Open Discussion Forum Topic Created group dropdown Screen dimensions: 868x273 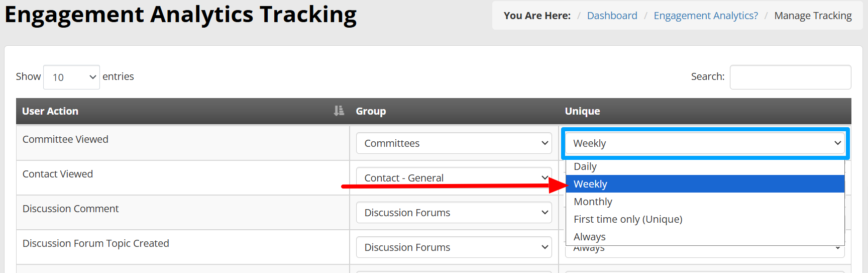coord(454,247)
